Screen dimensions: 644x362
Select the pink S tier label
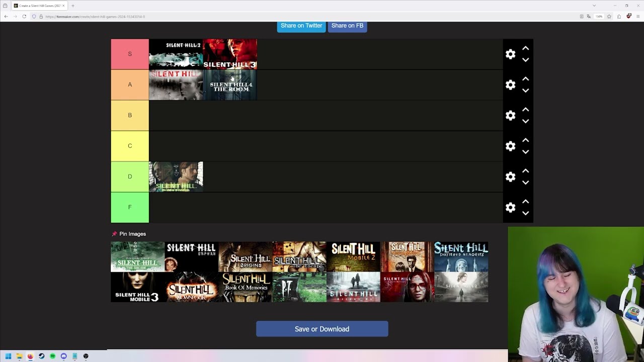pos(130,54)
